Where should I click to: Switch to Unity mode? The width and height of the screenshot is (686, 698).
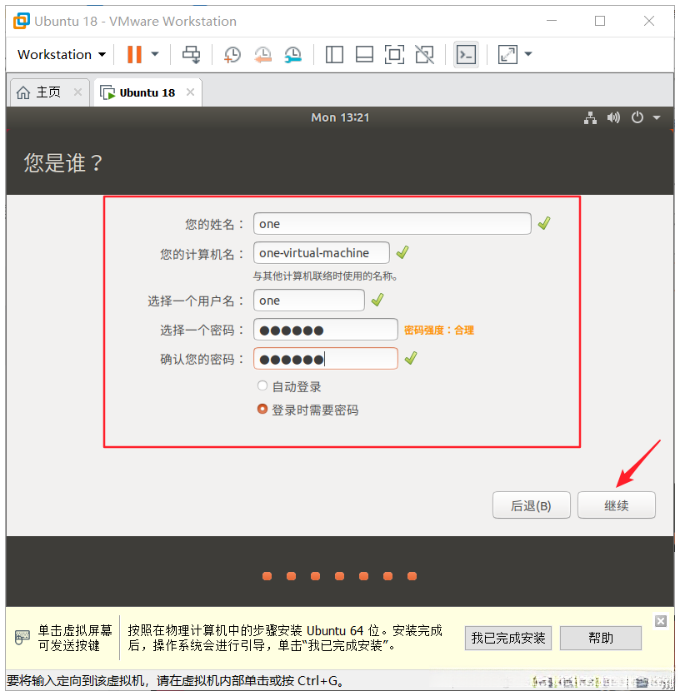click(424, 55)
